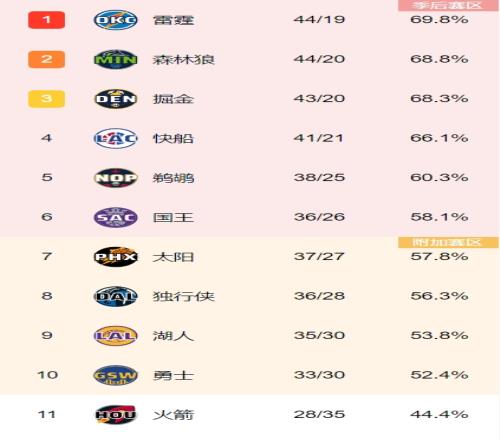
Task: Click the NOP Pelicans team logo
Action: [115, 178]
